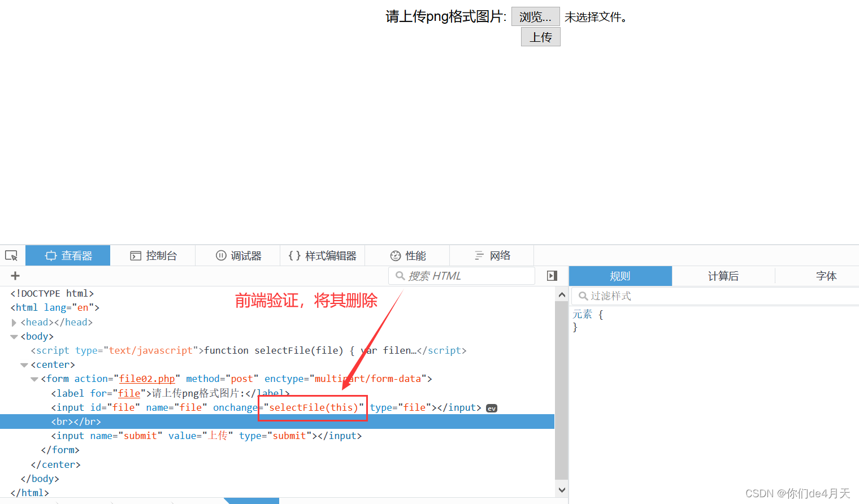Open the 网络 network tab
Viewport: 859px width, 504px height.
(x=492, y=255)
